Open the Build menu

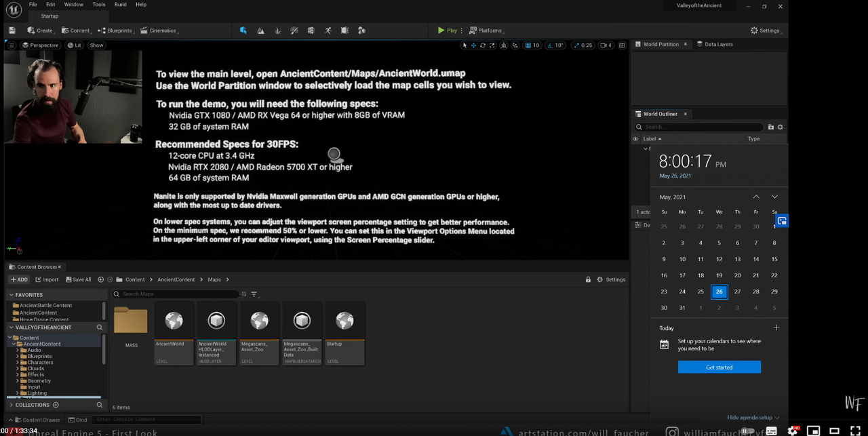120,4
